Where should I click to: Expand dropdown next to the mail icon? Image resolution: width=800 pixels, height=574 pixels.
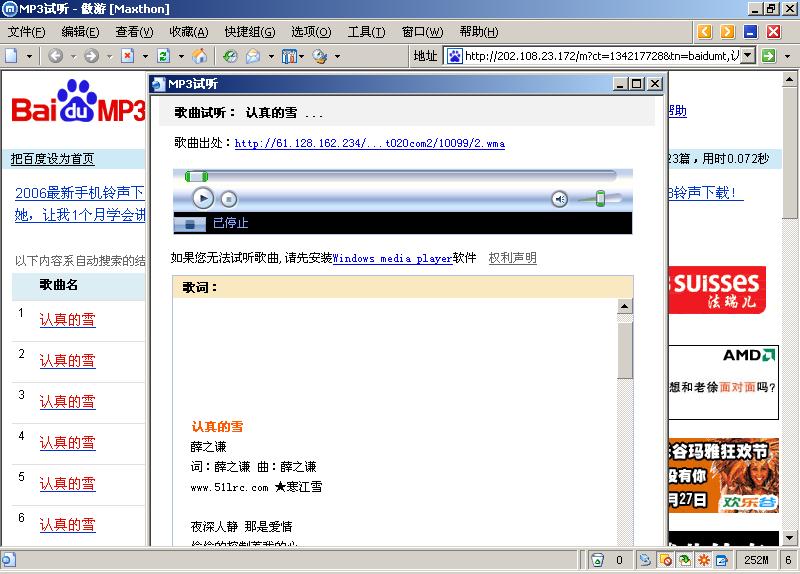[271, 56]
